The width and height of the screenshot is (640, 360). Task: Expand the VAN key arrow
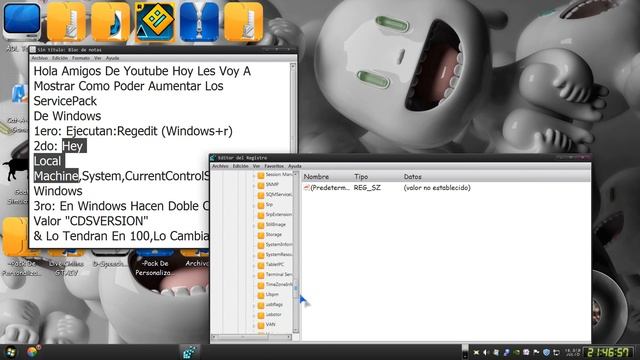(254, 325)
